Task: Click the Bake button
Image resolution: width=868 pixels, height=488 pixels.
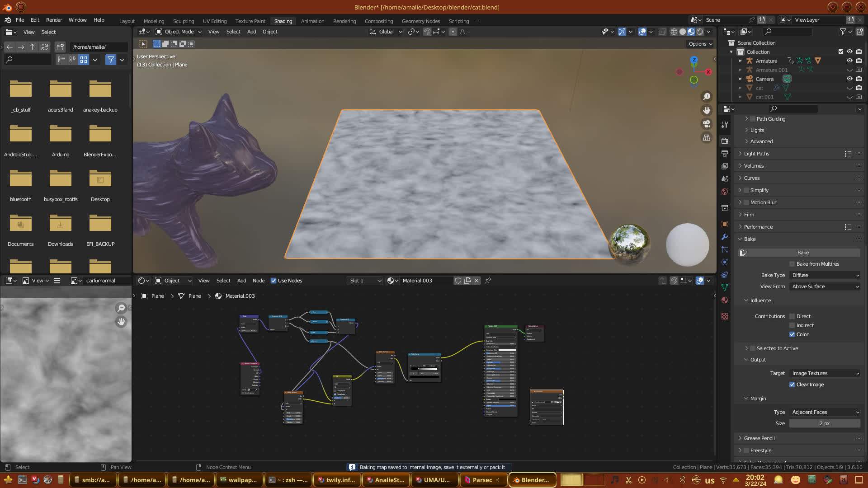Action: coord(803,253)
